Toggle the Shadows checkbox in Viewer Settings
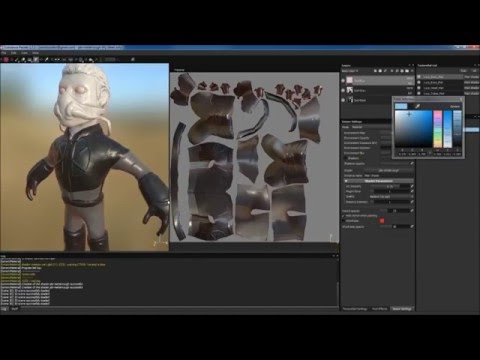Screen dimensions: 480x360 tap(346, 158)
